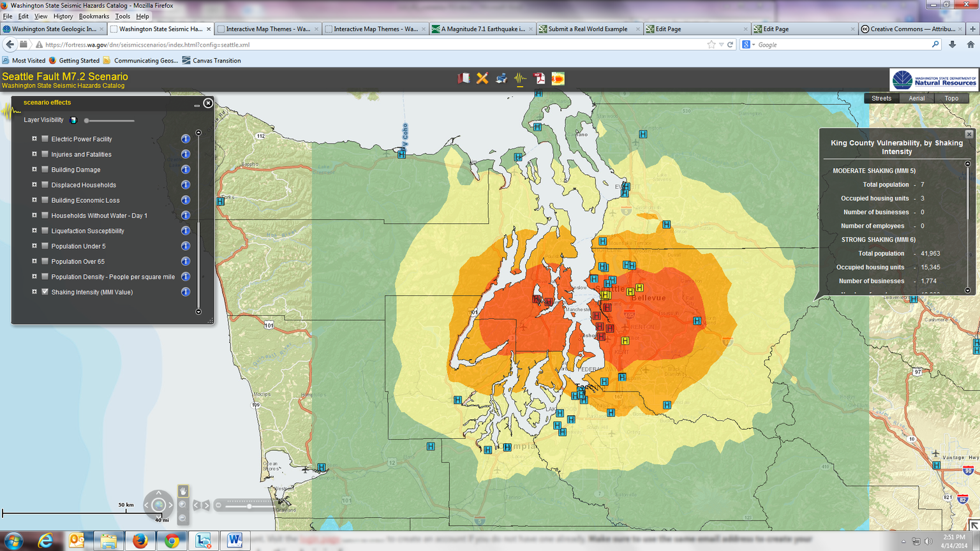Select the seismic waveform scenario effects icon

tap(521, 78)
